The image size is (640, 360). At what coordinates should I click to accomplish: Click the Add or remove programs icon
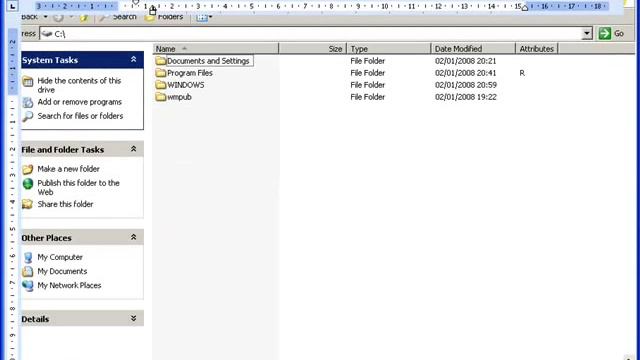[x=28, y=102]
